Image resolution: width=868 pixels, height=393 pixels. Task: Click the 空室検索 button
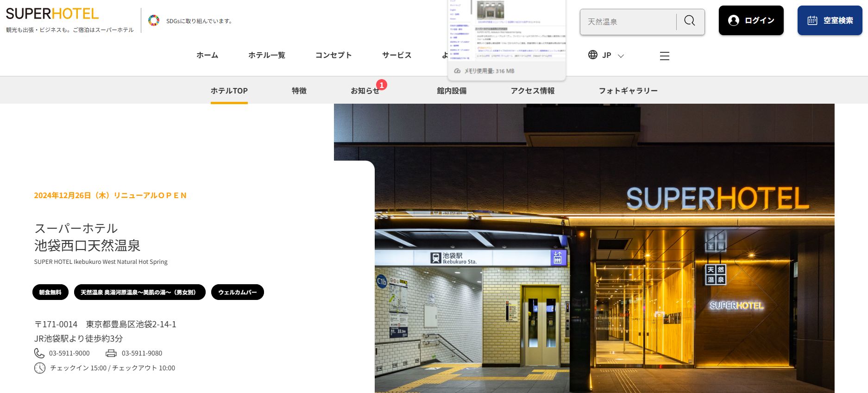click(830, 20)
